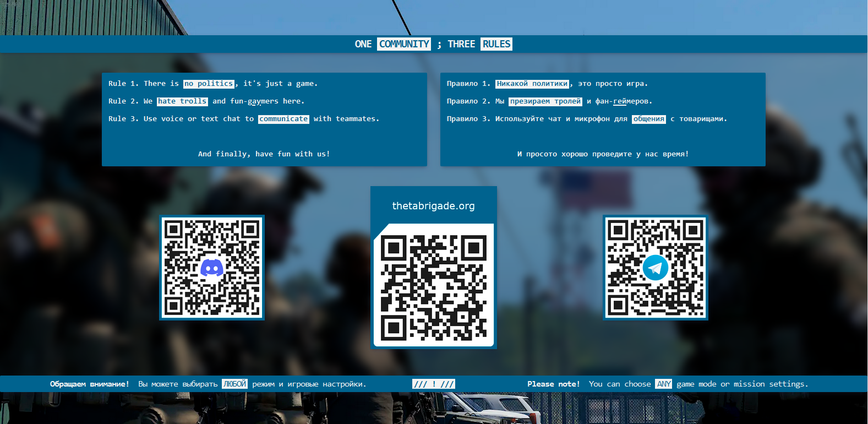Click the Telegram logo inside the QR code
Image resolution: width=868 pixels, height=424 pixels.
pos(655,268)
